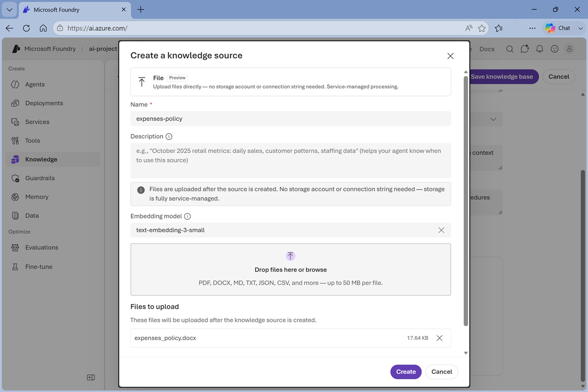588x392 pixels.
Task: Open browser settings and more menu
Action: click(x=532, y=28)
